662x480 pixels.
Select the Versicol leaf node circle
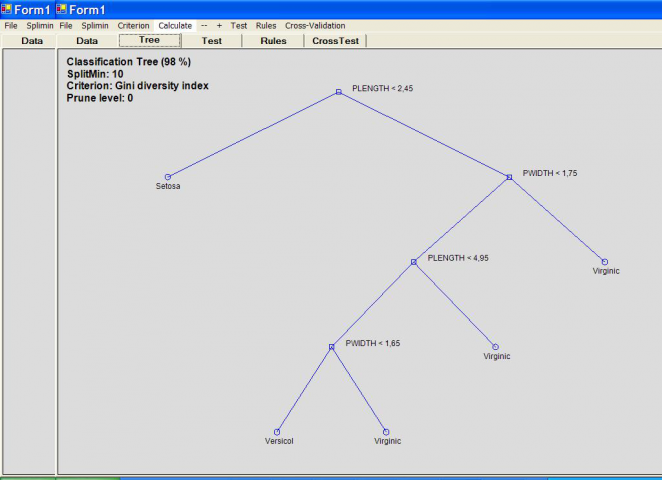click(x=277, y=432)
